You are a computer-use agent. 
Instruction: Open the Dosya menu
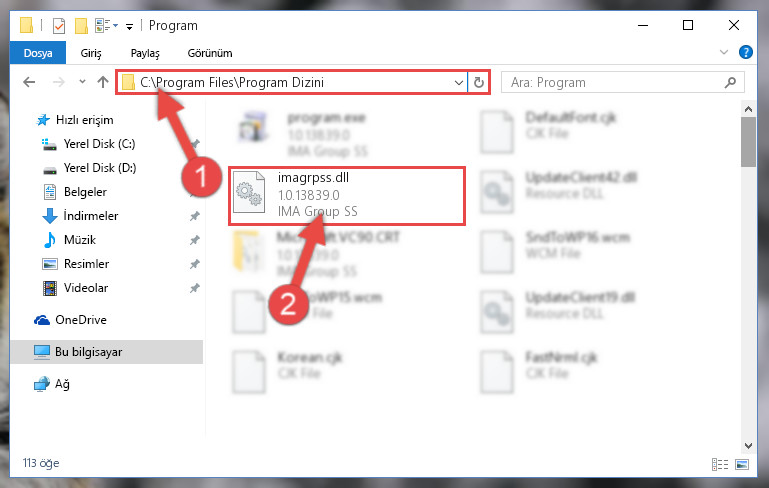[x=38, y=53]
